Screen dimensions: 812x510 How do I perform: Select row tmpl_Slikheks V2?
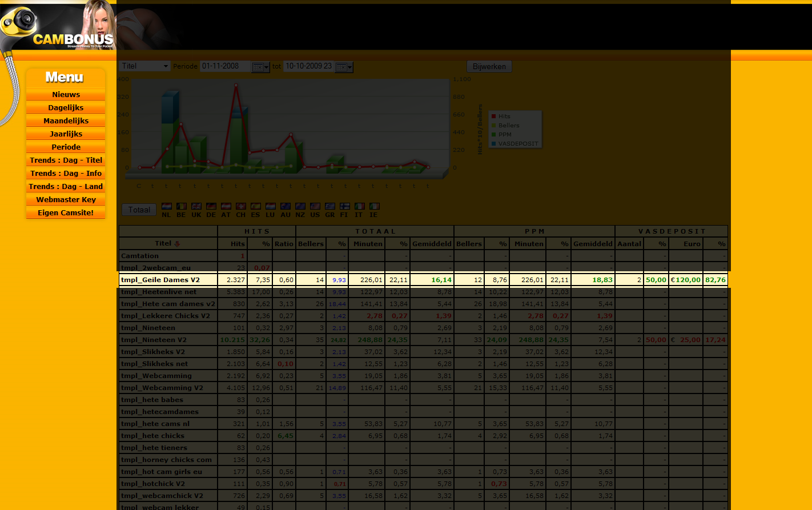coord(423,352)
